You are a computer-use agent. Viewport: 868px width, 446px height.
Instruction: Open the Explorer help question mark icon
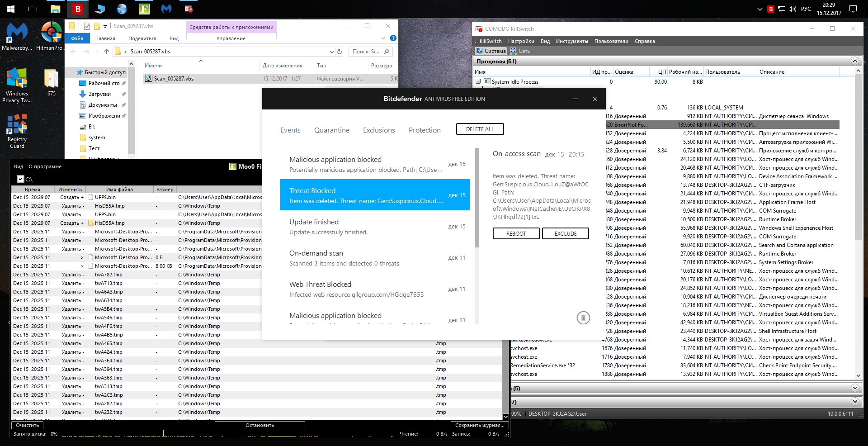393,38
